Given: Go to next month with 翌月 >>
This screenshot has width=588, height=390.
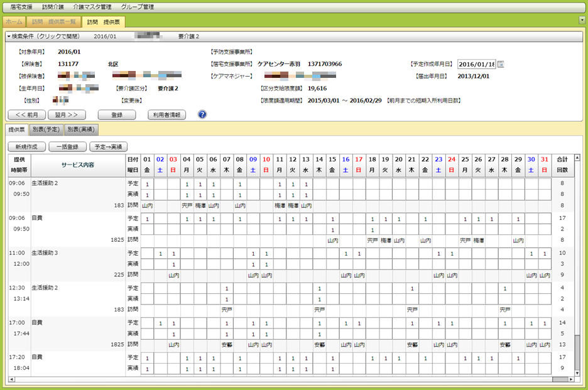Looking at the screenshot, I should [67, 115].
